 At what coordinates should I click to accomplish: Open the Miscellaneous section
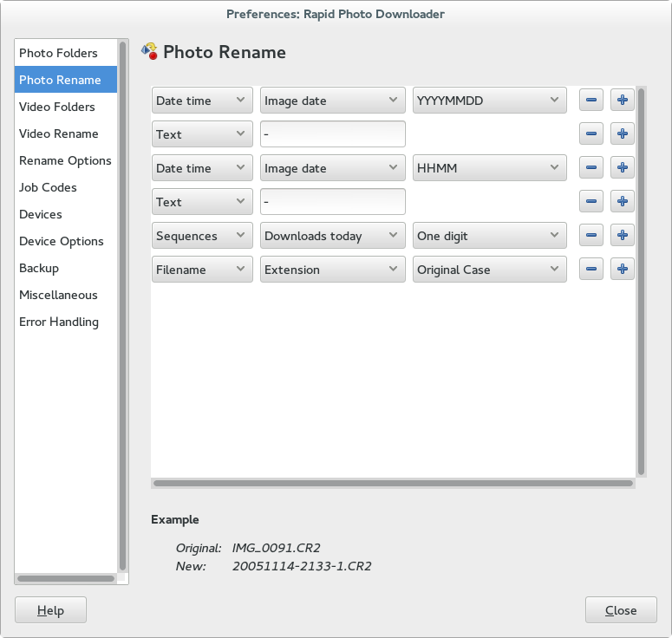pyautogui.click(x=66, y=295)
